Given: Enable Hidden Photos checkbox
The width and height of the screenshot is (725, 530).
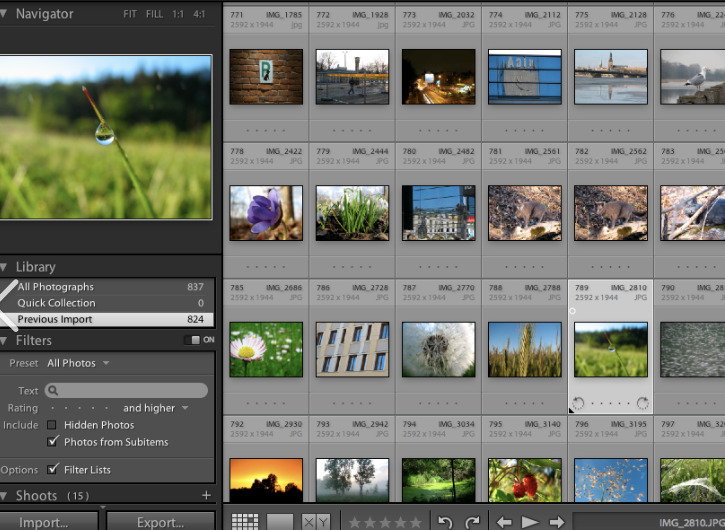Looking at the screenshot, I should [53, 425].
